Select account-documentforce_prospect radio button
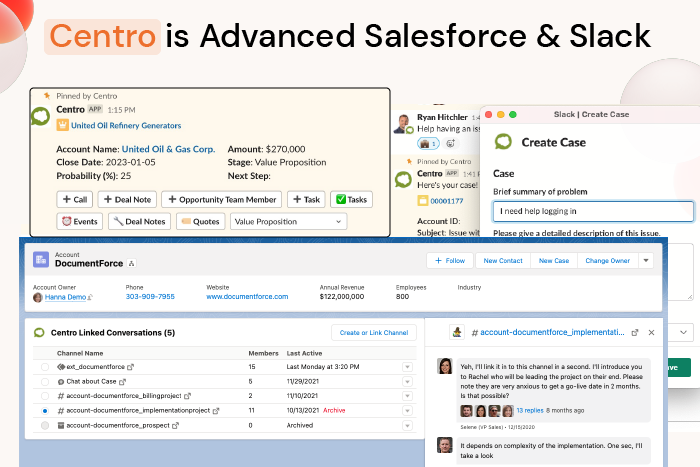 [x=45, y=425]
